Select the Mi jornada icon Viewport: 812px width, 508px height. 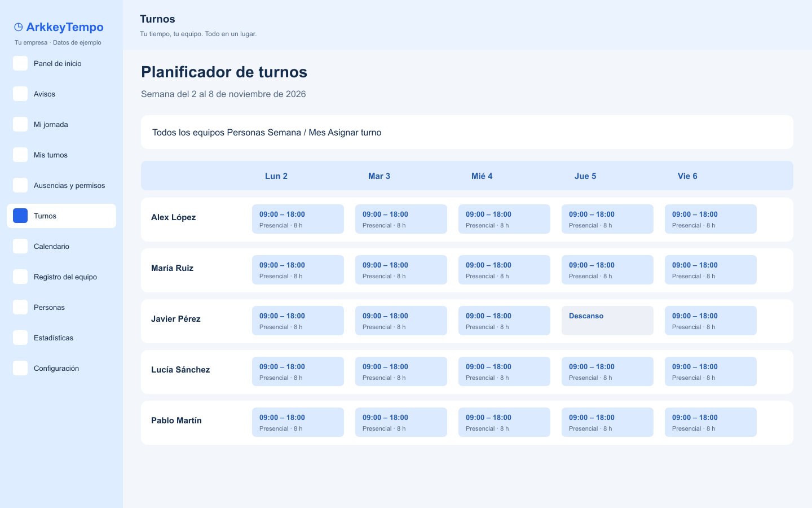pyautogui.click(x=20, y=124)
